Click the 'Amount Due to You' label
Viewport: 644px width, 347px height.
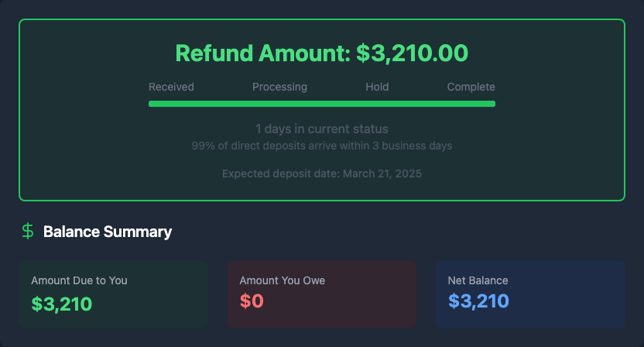[x=79, y=280]
